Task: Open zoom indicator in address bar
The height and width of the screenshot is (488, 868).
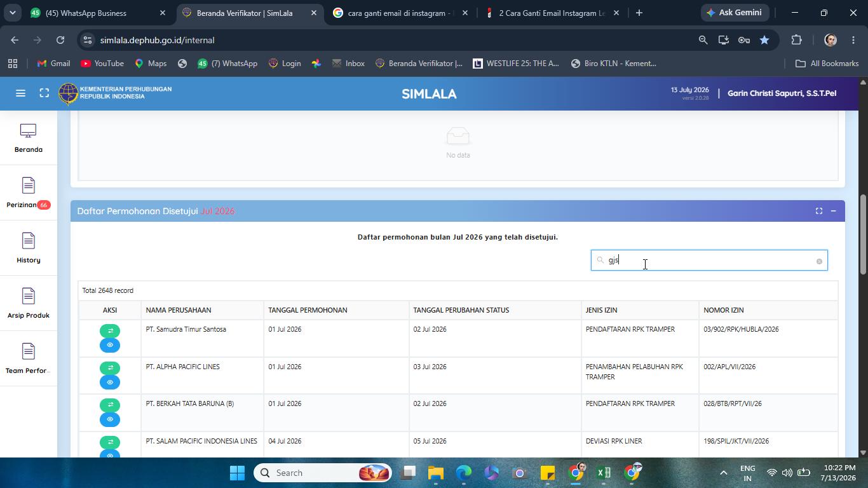Action: point(703,40)
